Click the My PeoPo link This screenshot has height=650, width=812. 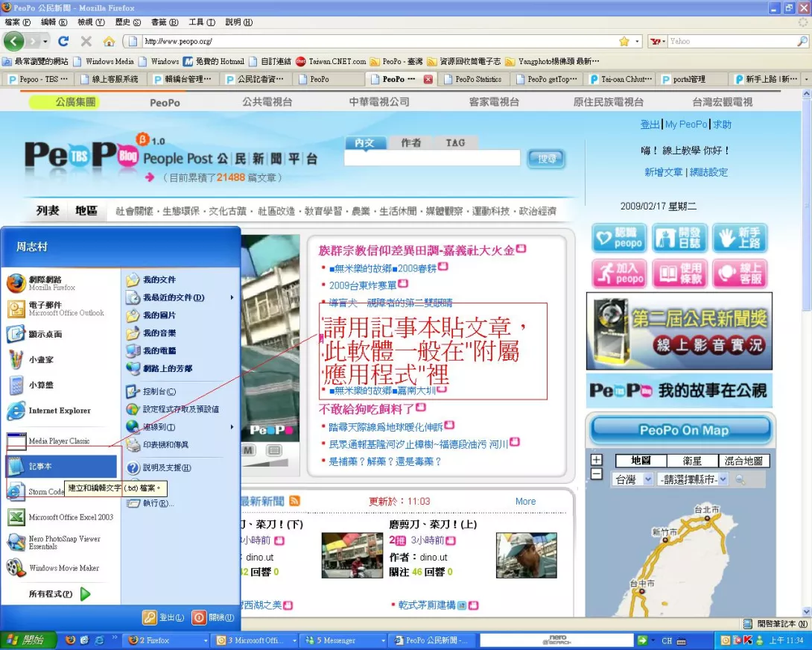pyautogui.click(x=685, y=124)
